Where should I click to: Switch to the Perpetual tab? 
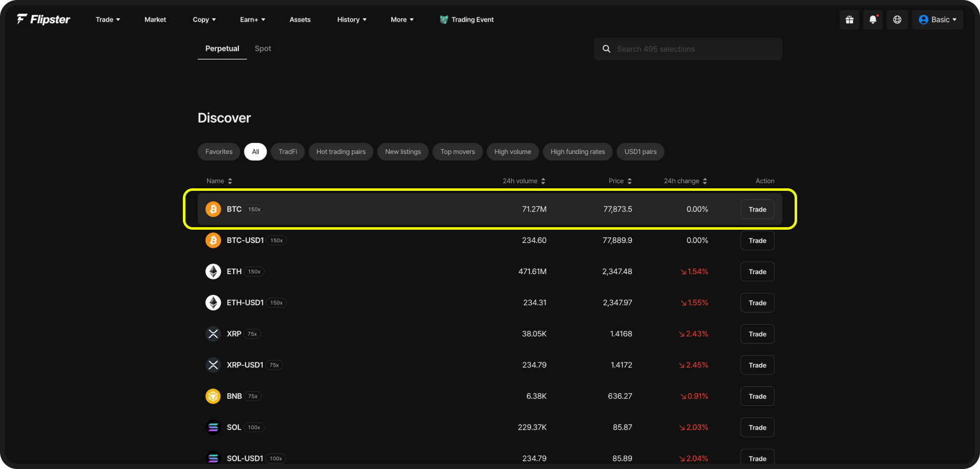(222, 48)
